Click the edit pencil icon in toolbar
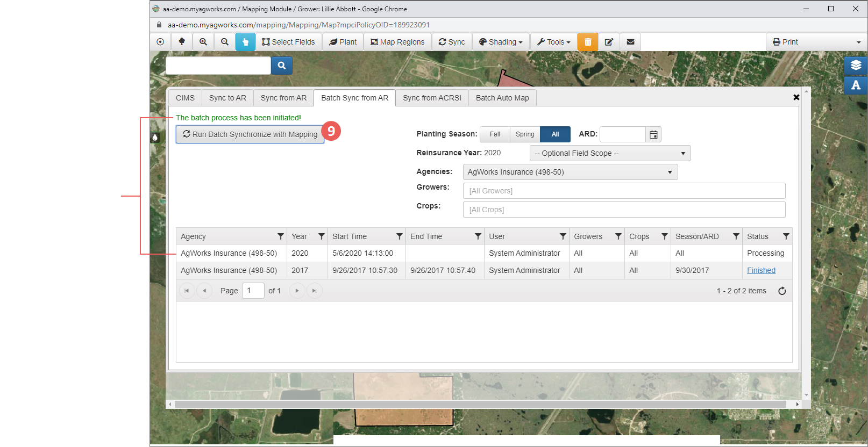Image resolution: width=868 pixels, height=447 pixels. 609,42
